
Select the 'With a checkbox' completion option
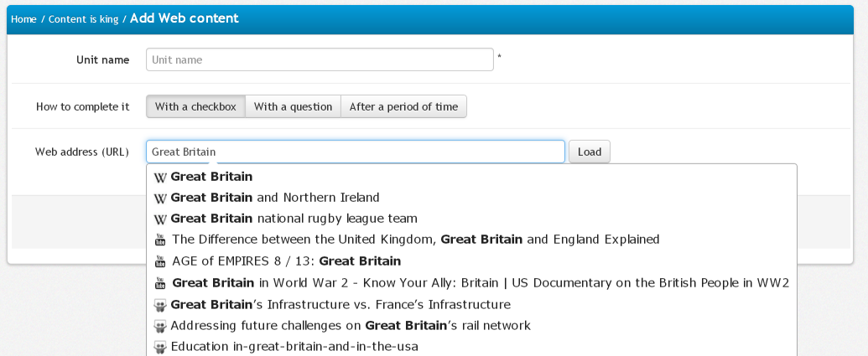click(196, 106)
